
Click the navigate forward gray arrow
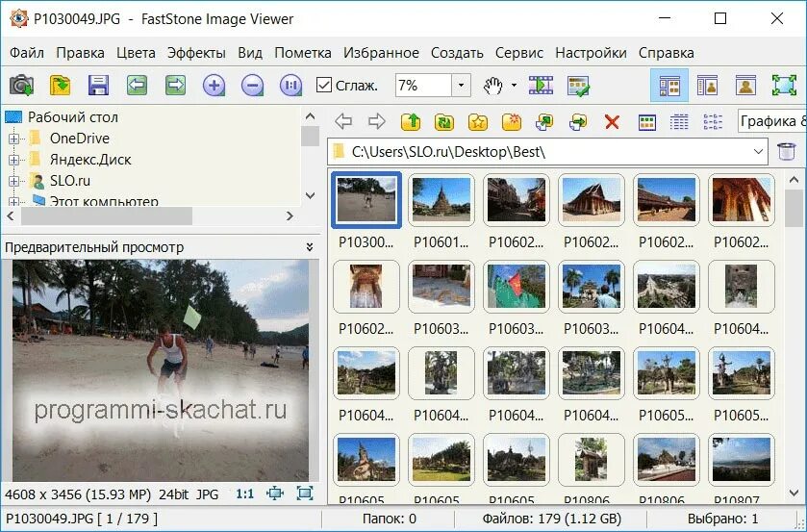coord(377,121)
